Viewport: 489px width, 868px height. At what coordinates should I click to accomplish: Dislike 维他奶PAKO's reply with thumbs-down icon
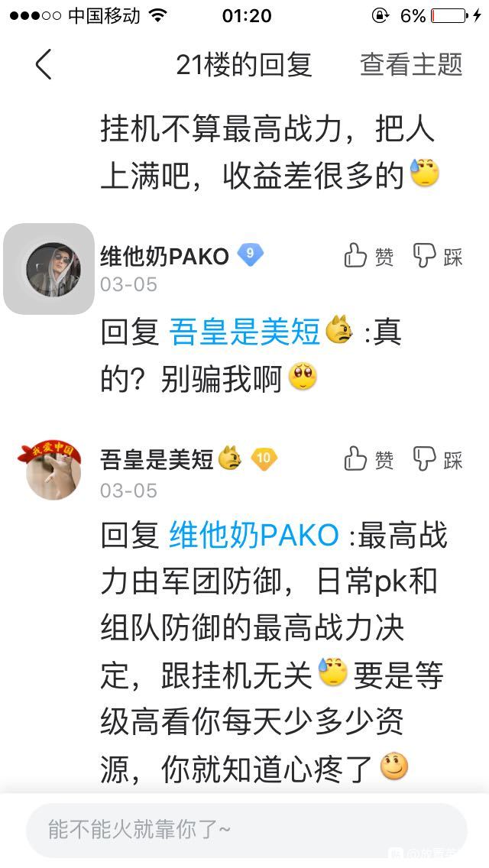(x=424, y=257)
